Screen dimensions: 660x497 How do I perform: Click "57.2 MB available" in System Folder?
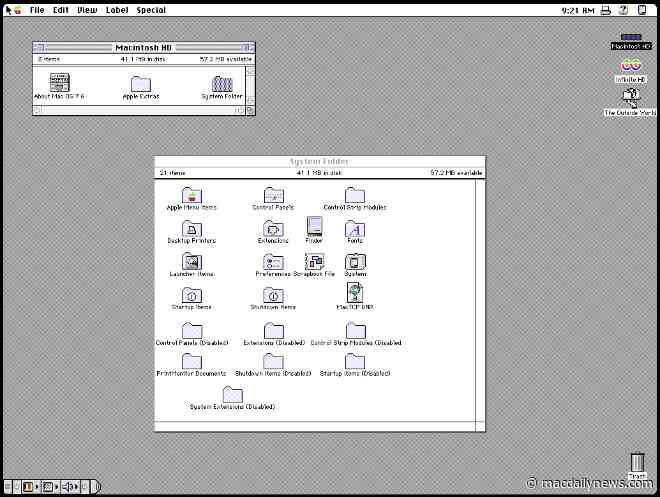456,173
